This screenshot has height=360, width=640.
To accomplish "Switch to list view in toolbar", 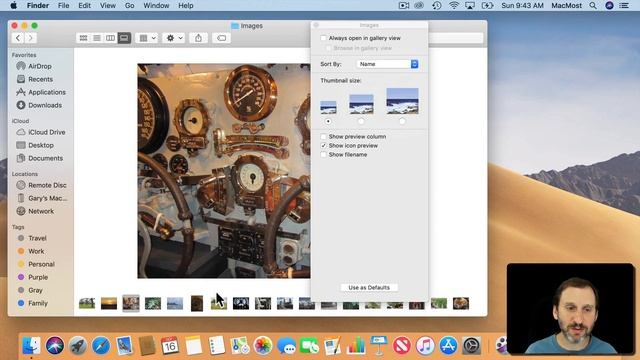I will (97, 38).
